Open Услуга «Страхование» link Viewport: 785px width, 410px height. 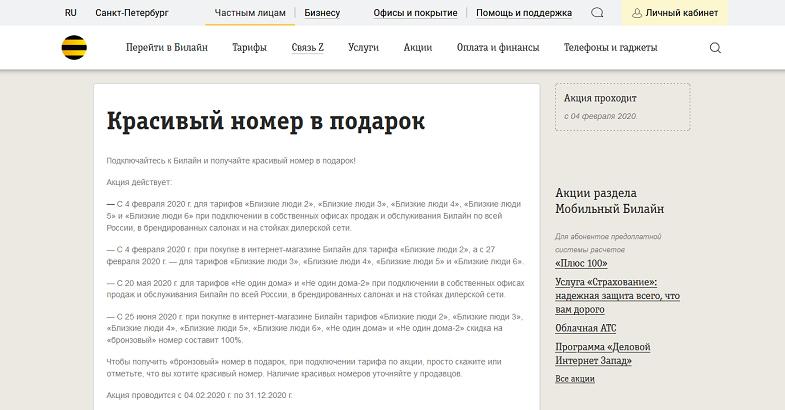click(x=617, y=295)
